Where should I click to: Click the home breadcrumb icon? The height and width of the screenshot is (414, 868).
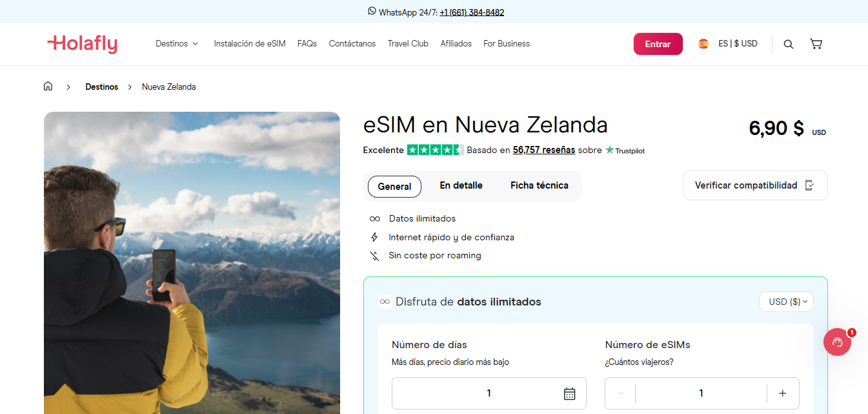coord(48,86)
